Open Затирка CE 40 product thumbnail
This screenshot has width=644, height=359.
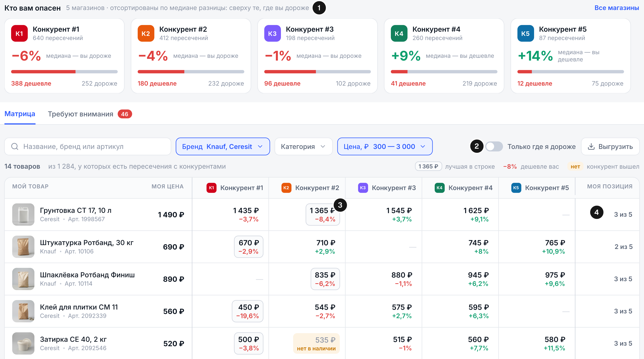pyautogui.click(x=23, y=344)
